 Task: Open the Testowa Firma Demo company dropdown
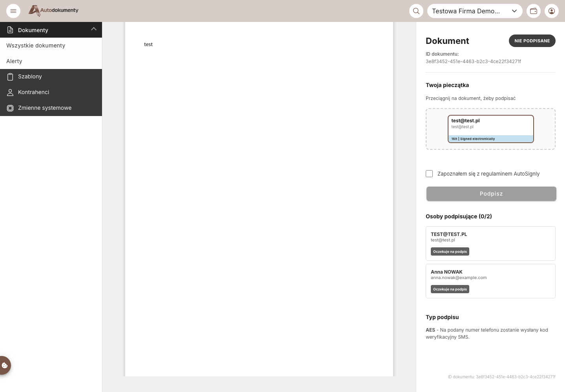[x=475, y=11]
